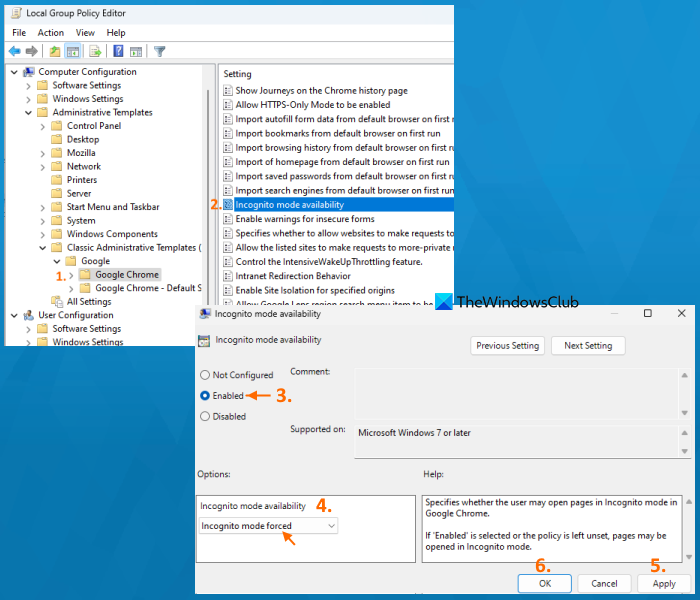Click the Computer Configuration computer icon

click(x=29, y=72)
